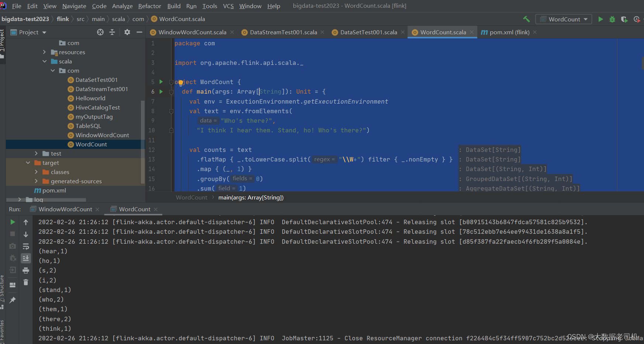Run with Coverage shield icon
This screenshot has height=344, width=644.
tap(624, 19)
